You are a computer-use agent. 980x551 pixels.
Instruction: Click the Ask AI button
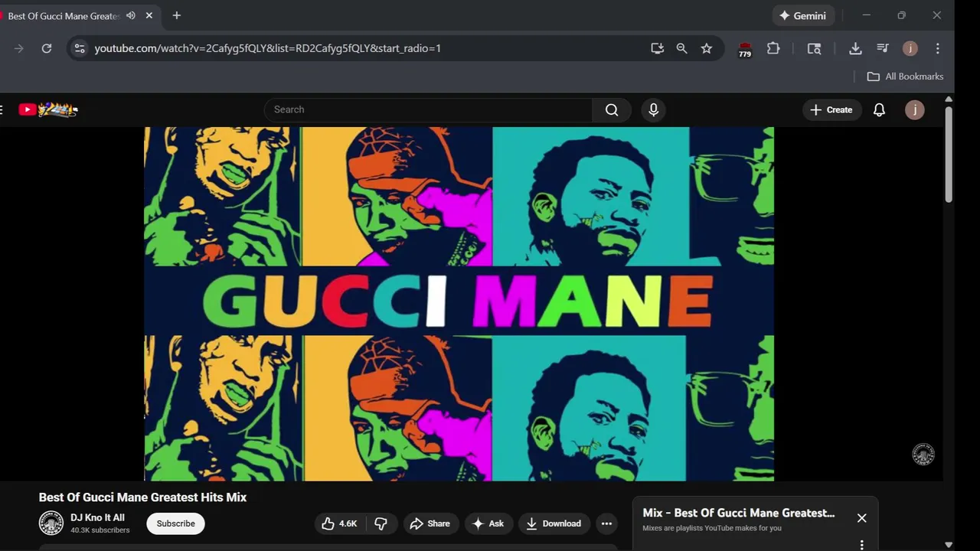488,523
